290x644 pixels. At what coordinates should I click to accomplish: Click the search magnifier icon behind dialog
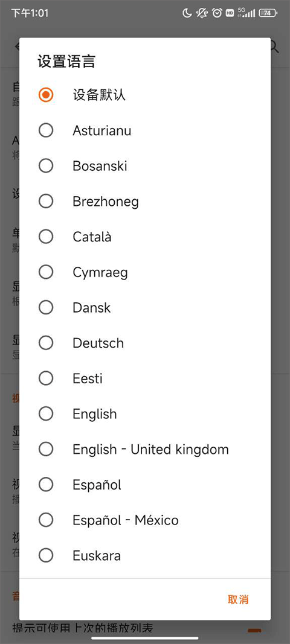click(x=275, y=47)
